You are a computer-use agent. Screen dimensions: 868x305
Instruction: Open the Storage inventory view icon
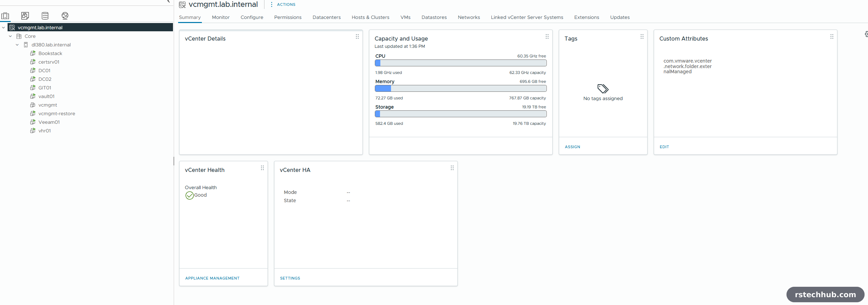(45, 16)
